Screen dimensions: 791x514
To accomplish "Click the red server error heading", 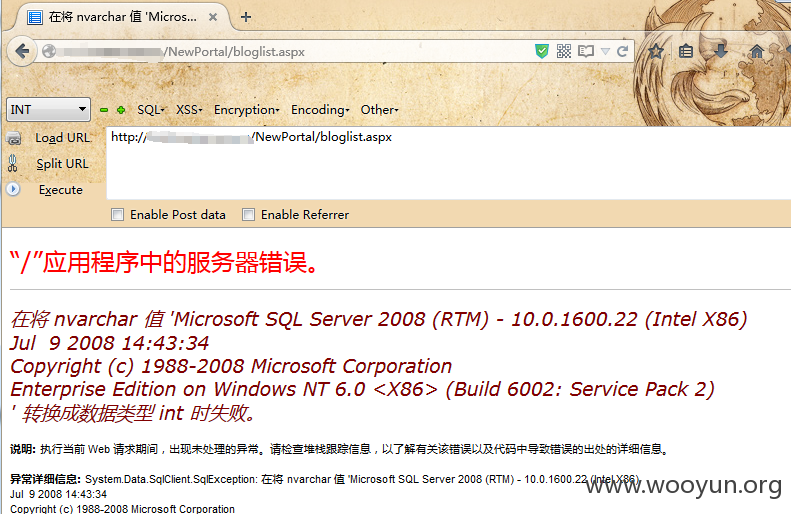I will [x=164, y=263].
